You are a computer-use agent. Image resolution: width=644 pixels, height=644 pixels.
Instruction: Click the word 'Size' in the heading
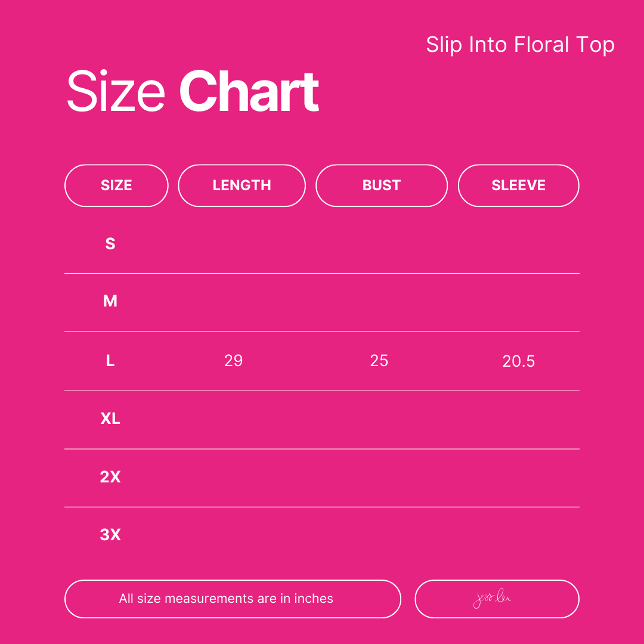[x=116, y=92]
